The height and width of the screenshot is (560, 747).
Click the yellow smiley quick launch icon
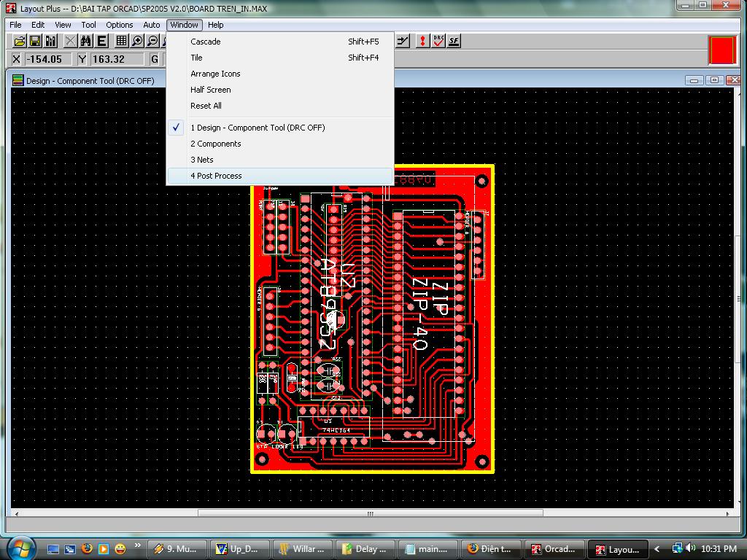click(x=120, y=549)
